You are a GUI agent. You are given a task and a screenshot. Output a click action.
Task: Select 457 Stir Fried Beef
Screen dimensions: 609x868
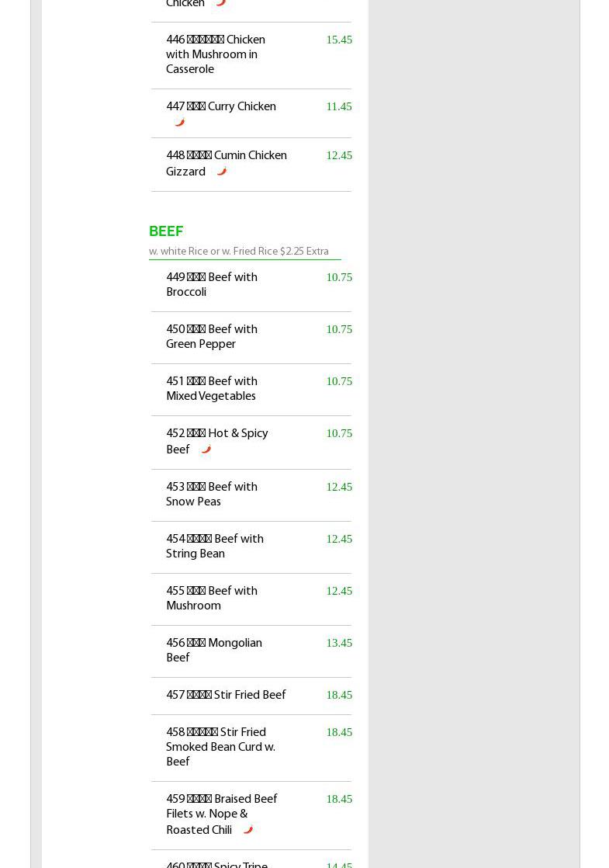point(226,696)
